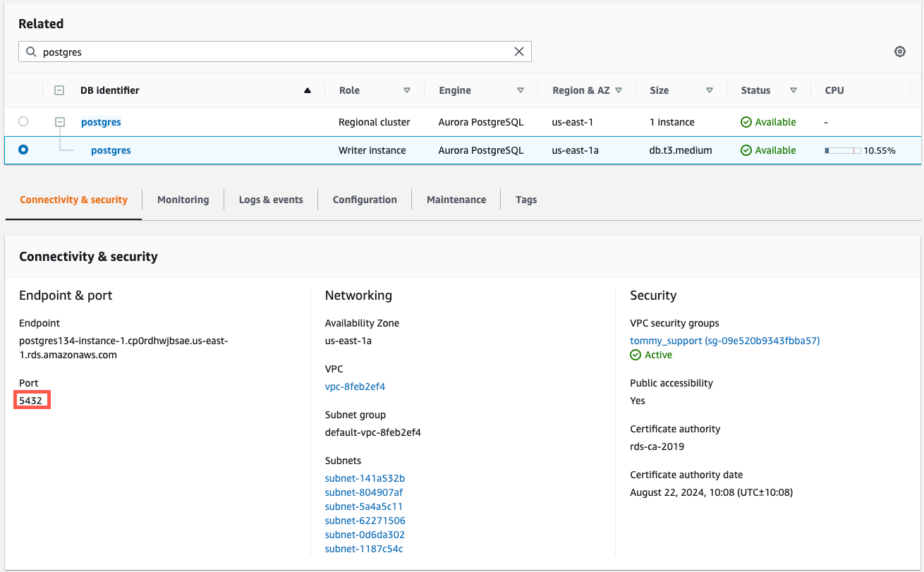Open subnet-1187c54c link
924x572 pixels.
tap(364, 549)
